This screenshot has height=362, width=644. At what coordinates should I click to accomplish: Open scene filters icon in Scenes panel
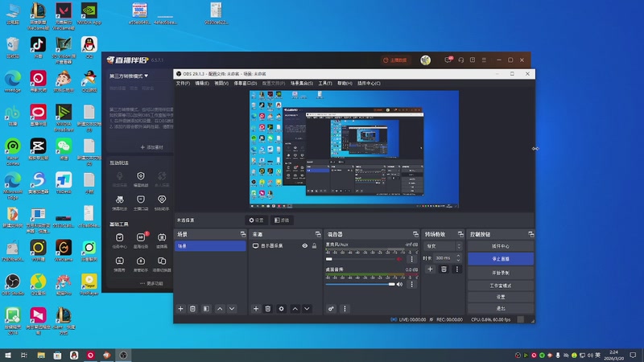click(x=206, y=309)
